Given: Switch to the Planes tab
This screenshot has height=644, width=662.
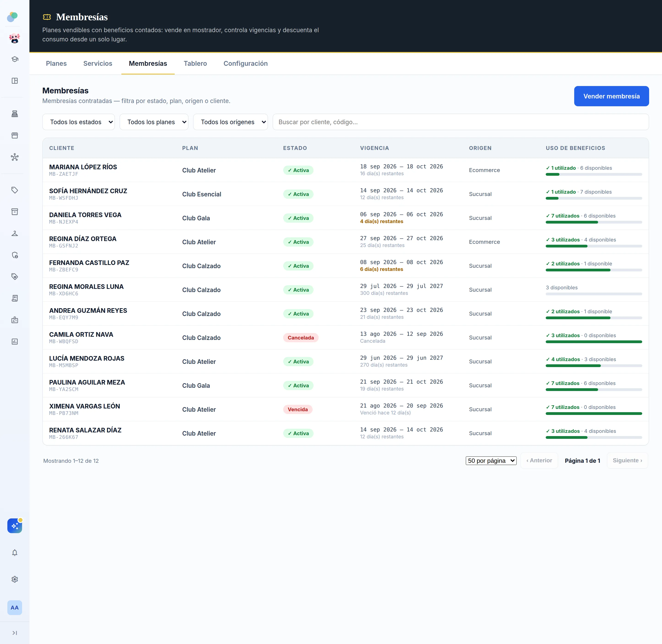Looking at the screenshot, I should point(56,63).
